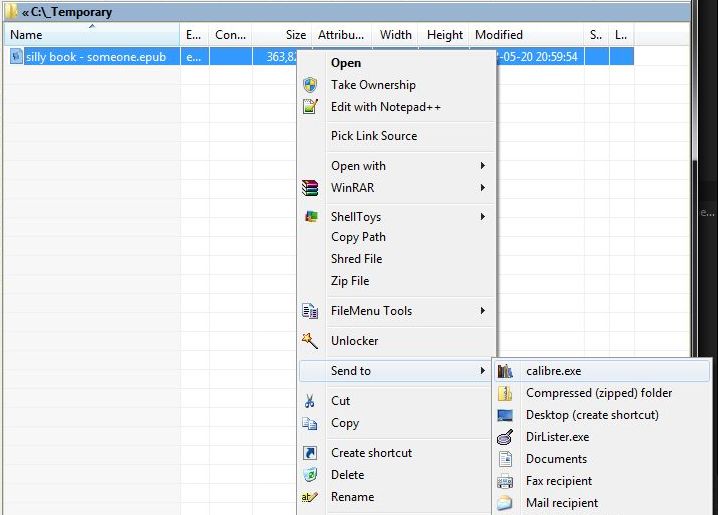The height and width of the screenshot is (515, 718).
Task: Click the epub file icon in list
Action: click(x=16, y=56)
